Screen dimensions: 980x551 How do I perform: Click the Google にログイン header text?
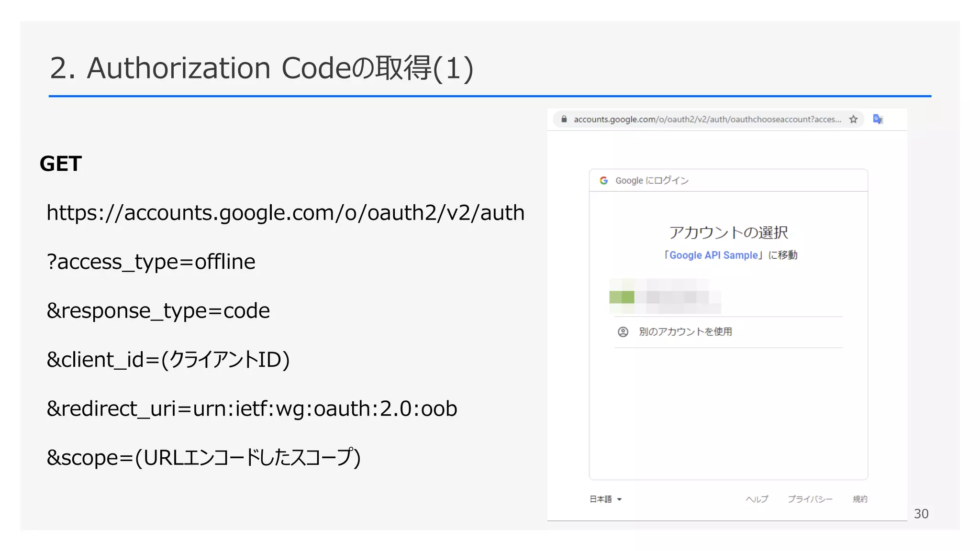pyautogui.click(x=652, y=180)
